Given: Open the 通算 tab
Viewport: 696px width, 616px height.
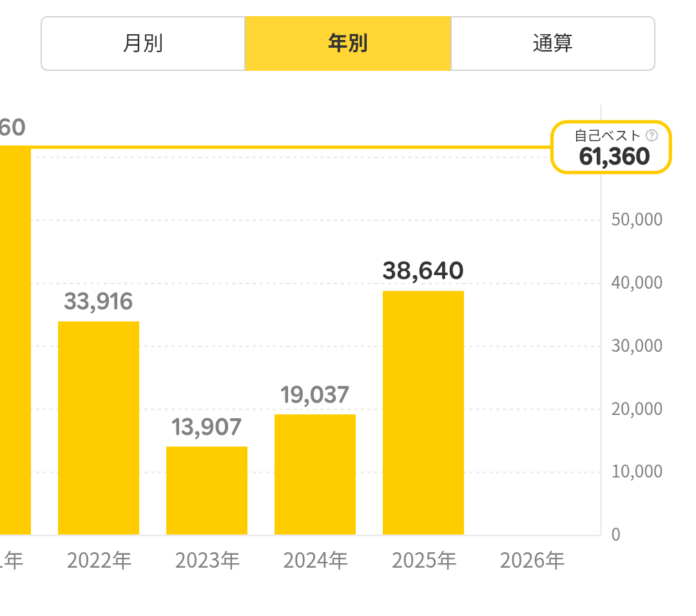Looking at the screenshot, I should click(x=553, y=44).
